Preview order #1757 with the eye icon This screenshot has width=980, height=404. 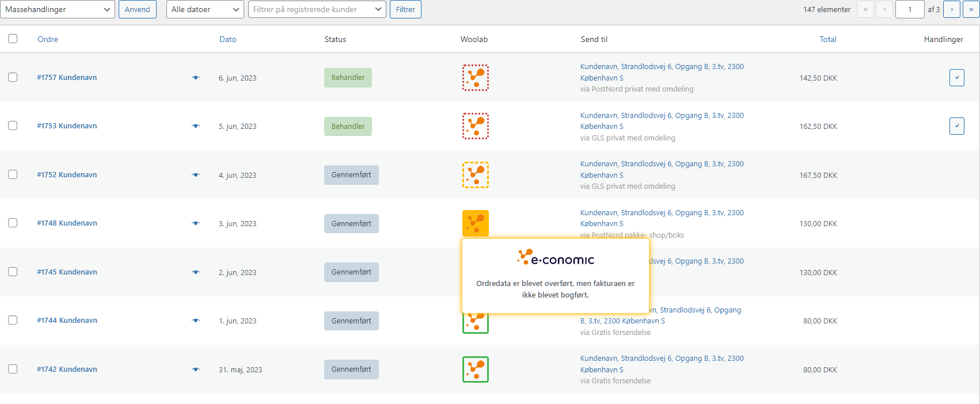point(196,78)
